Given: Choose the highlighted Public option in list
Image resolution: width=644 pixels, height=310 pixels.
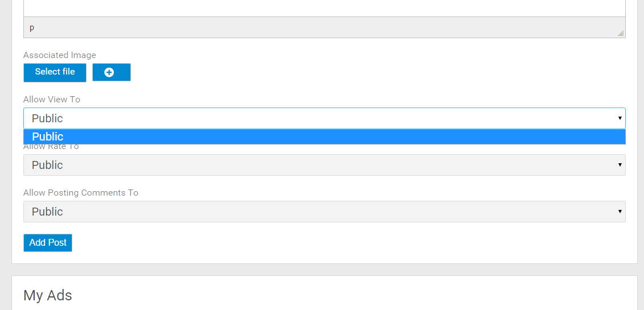Looking at the screenshot, I should (x=48, y=137).
